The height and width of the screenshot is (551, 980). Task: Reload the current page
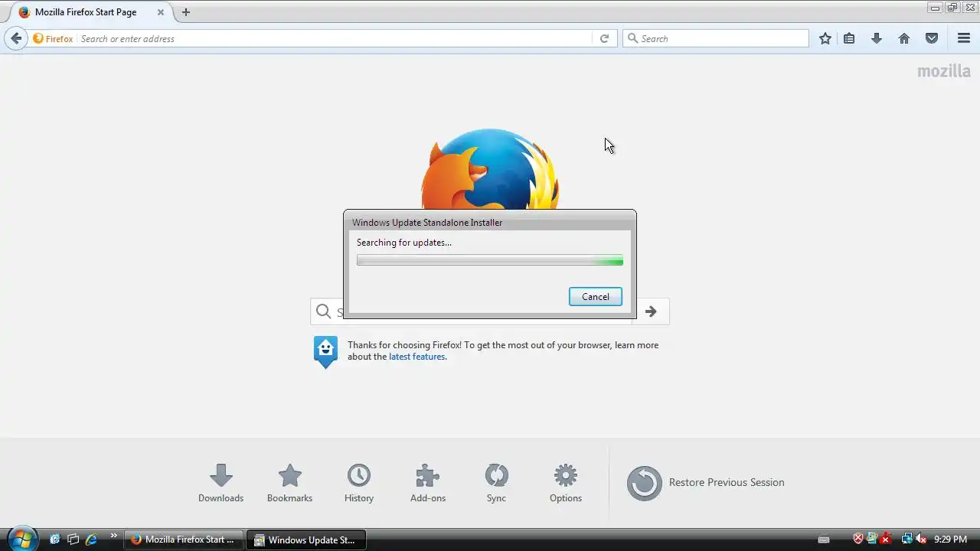(x=604, y=38)
